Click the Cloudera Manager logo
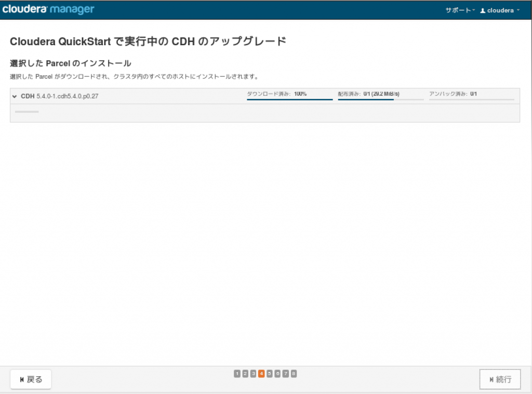Image resolution: width=532 pixels, height=394 pixels. [x=48, y=9]
